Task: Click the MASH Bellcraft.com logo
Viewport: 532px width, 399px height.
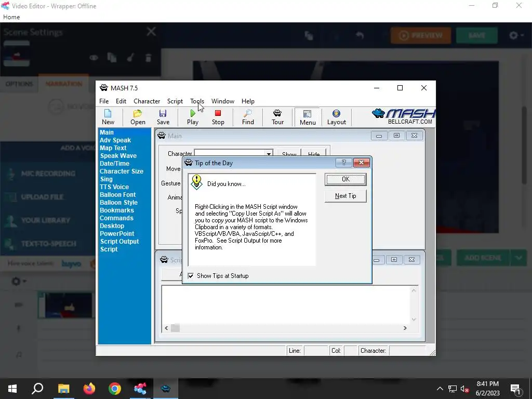Action: coord(403,116)
